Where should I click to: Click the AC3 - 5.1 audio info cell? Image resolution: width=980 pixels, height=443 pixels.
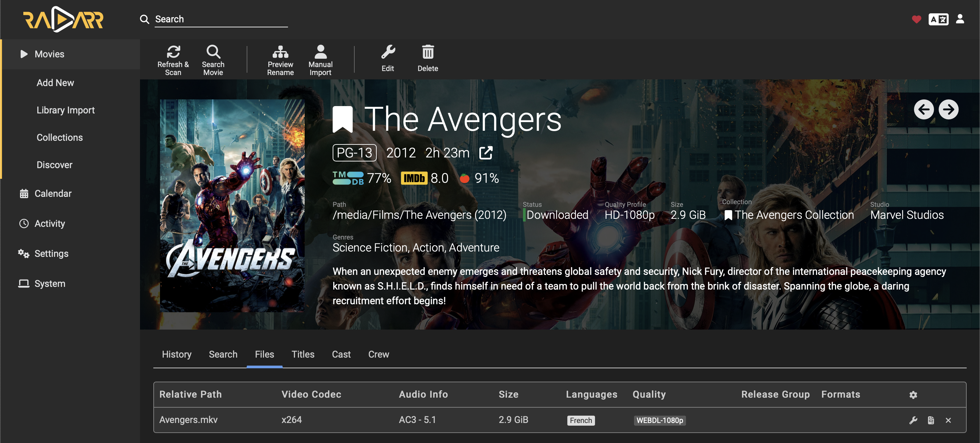417,420
